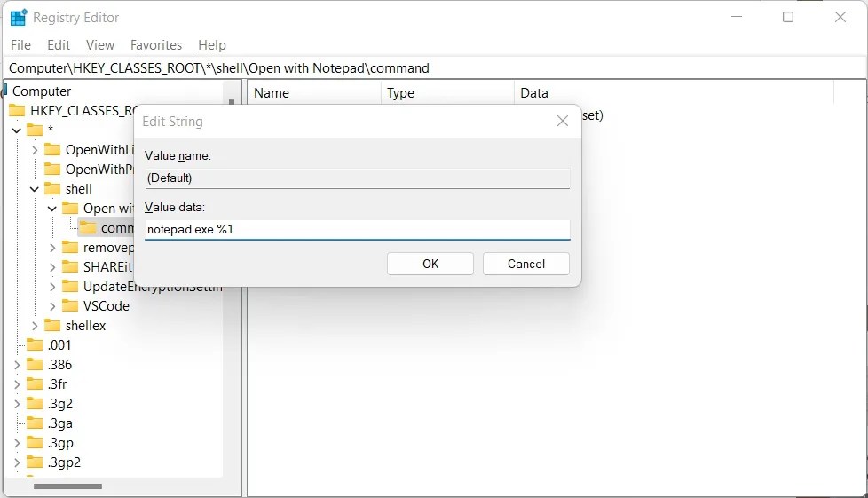Sort by the Data column header
This screenshot has height=498, width=868.
[674, 92]
